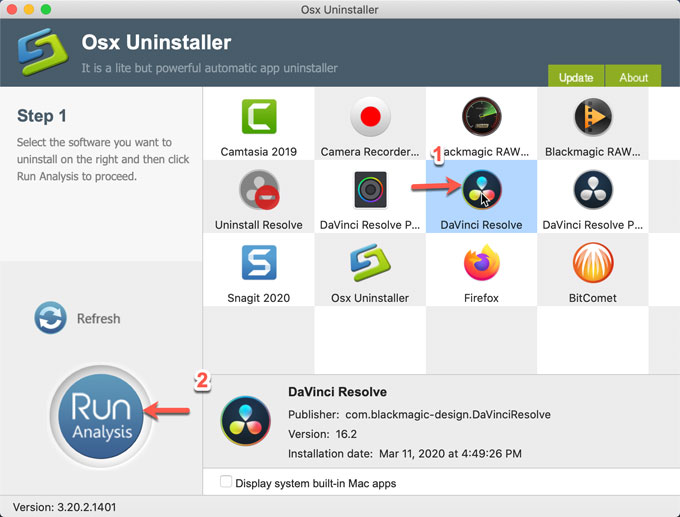This screenshot has width=680, height=517.
Task: Click Version: 3.20.2.1401 in status bar
Action: (64, 507)
